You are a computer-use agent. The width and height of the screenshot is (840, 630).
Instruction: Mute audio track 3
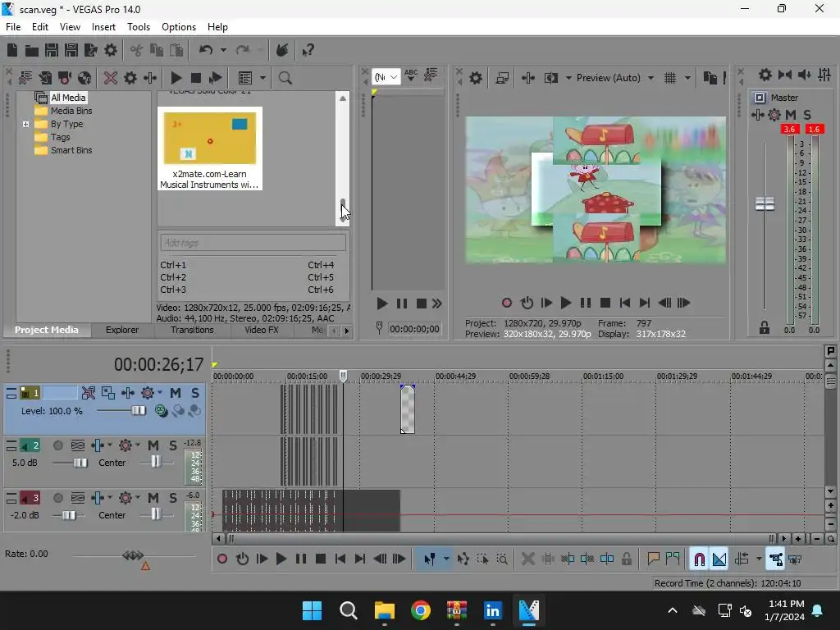pos(153,498)
